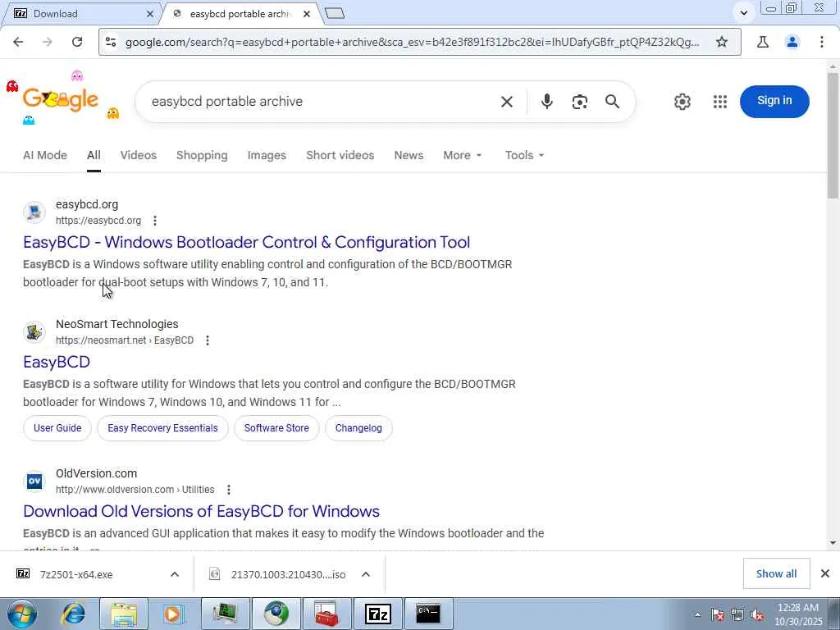This screenshot has width=840, height=630.
Task: Expand the Tools dropdown
Action: 524,155
